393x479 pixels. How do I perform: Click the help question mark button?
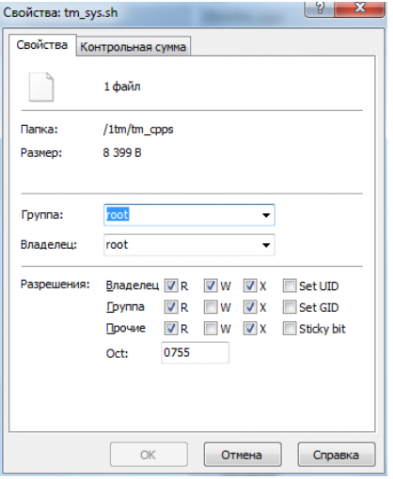(x=319, y=9)
